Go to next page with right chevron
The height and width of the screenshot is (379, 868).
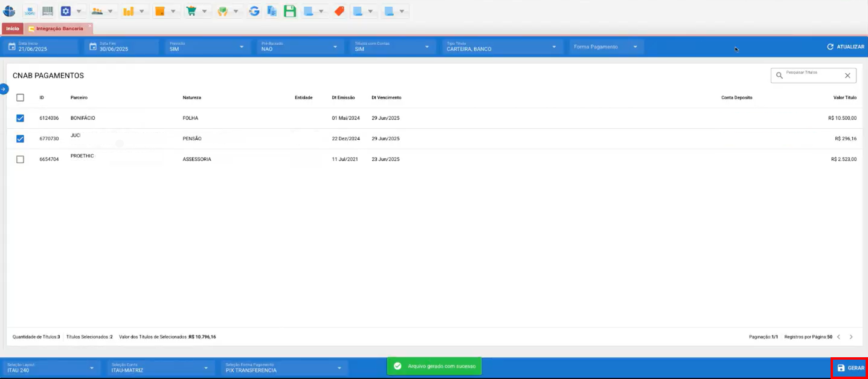coord(851,337)
